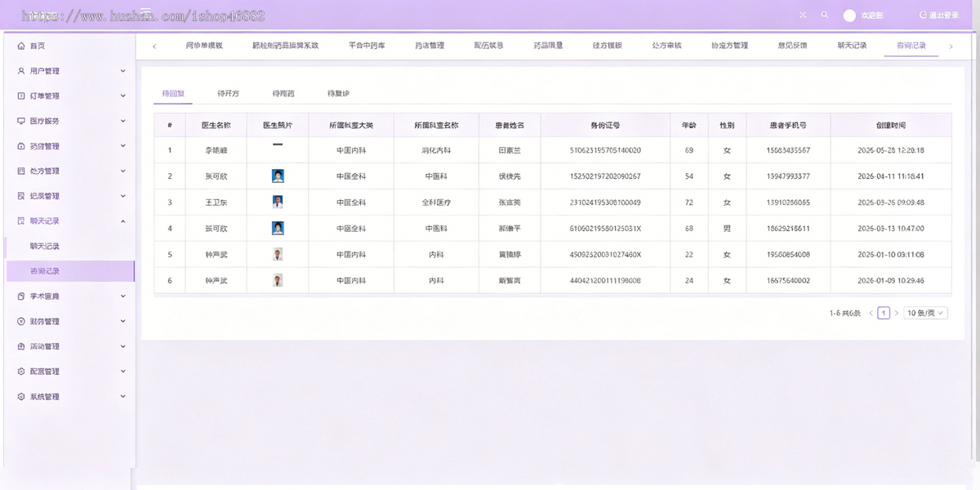Expand the 财务管理 menu chevron

[122, 321]
